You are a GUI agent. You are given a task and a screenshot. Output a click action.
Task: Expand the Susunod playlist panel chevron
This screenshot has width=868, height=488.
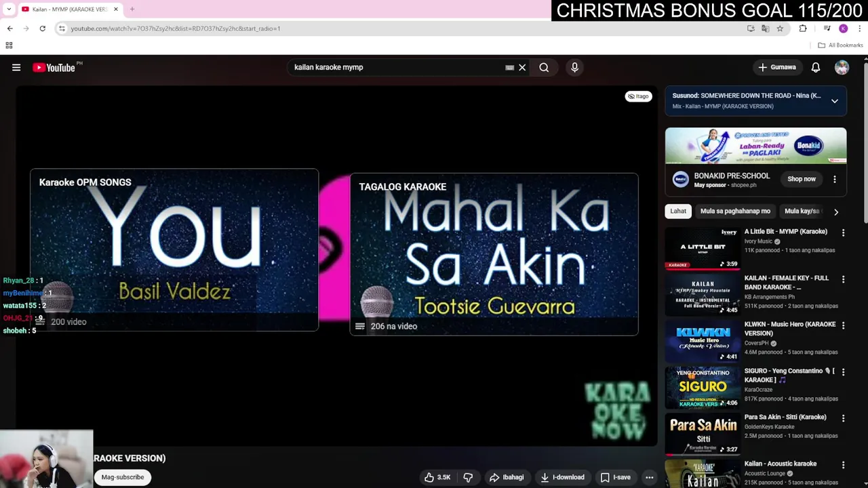835,101
